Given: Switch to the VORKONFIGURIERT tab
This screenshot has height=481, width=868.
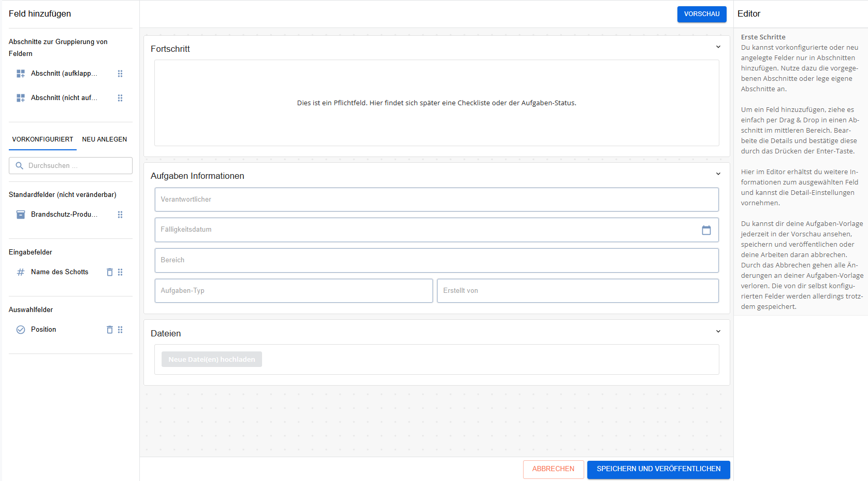Looking at the screenshot, I should point(42,139).
